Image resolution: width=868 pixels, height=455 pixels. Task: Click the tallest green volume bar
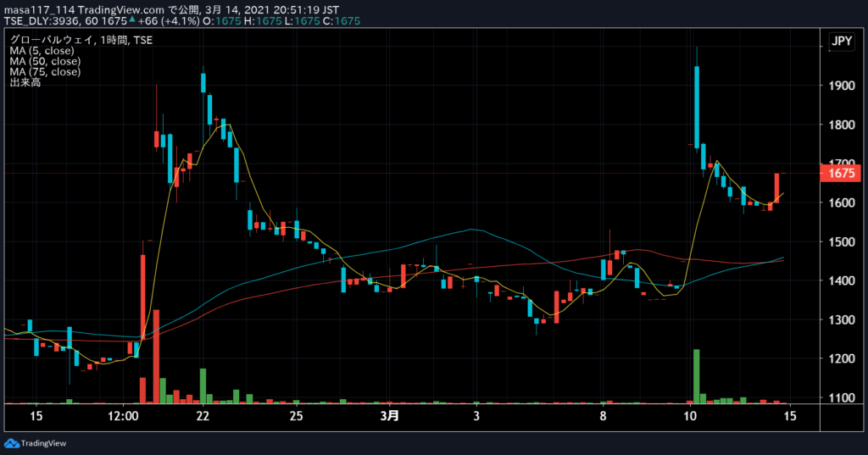click(x=697, y=376)
